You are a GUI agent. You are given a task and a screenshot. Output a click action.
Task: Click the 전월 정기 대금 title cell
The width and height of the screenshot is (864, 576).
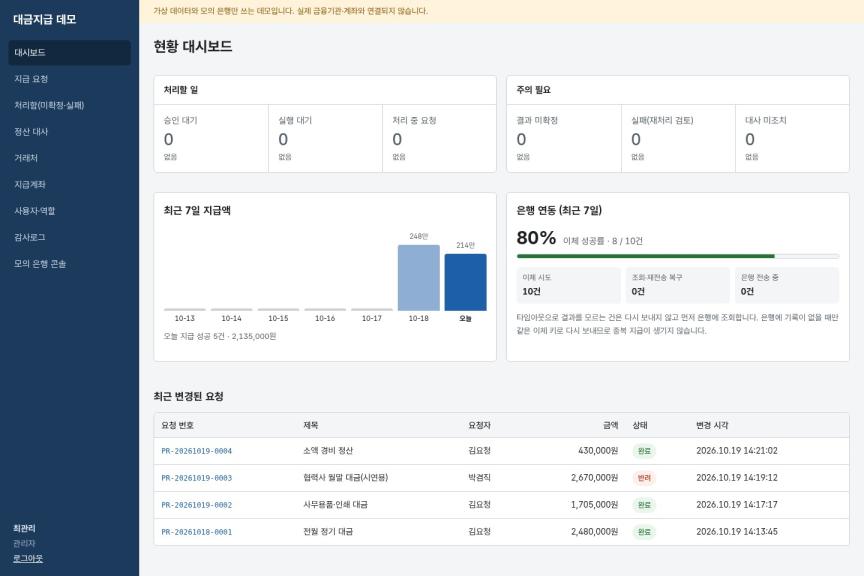(328, 532)
